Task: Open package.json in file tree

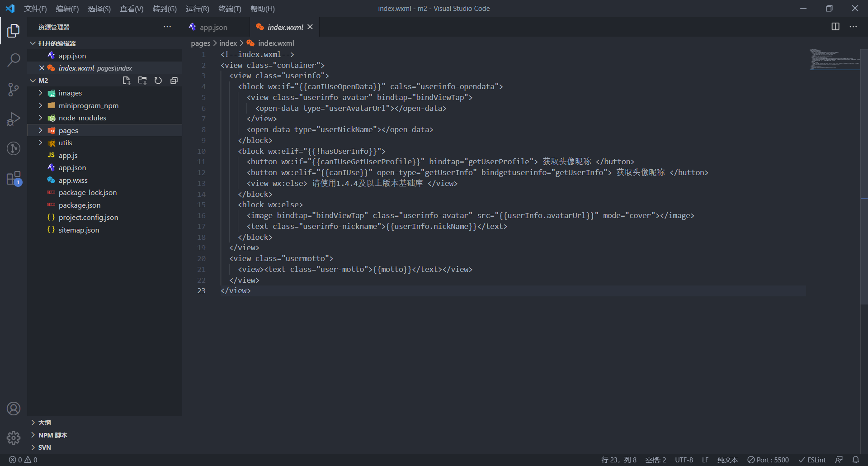Action: point(104,205)
